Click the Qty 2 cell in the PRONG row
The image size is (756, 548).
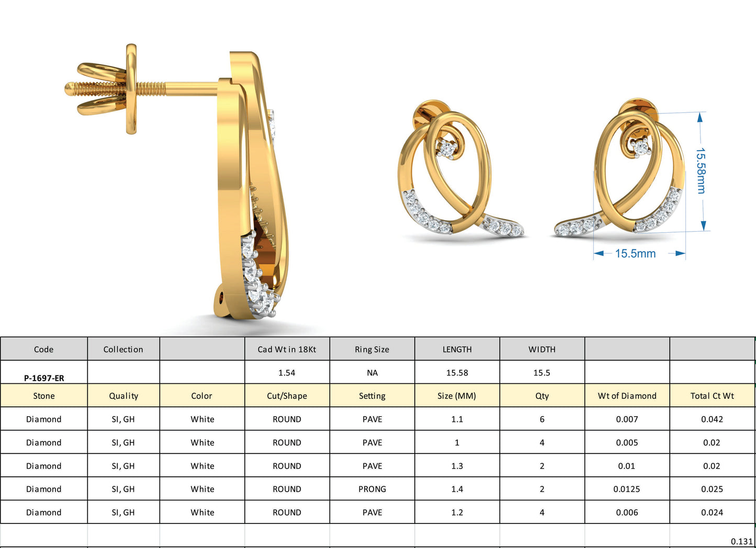[542, 489]
